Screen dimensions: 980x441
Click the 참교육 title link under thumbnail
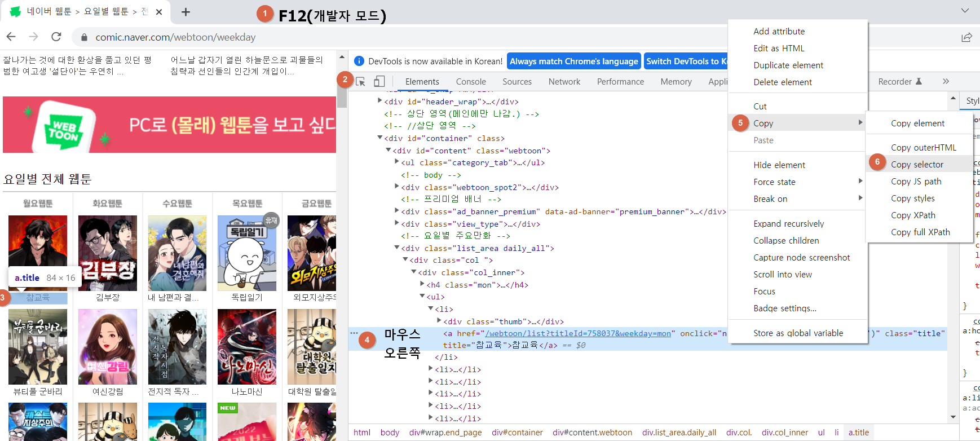pos(38,297)
